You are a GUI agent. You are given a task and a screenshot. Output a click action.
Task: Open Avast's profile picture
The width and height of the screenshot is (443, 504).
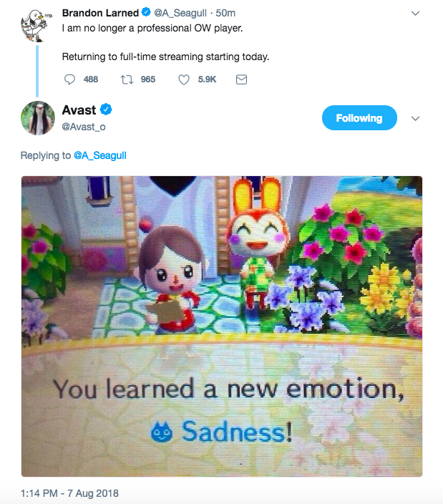coord(38,118)
